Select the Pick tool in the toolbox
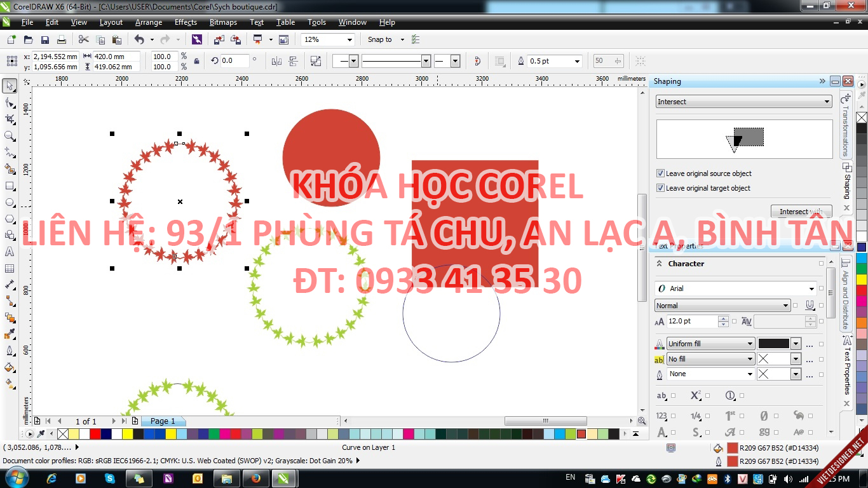868x488 pixels. coord(10,86)
